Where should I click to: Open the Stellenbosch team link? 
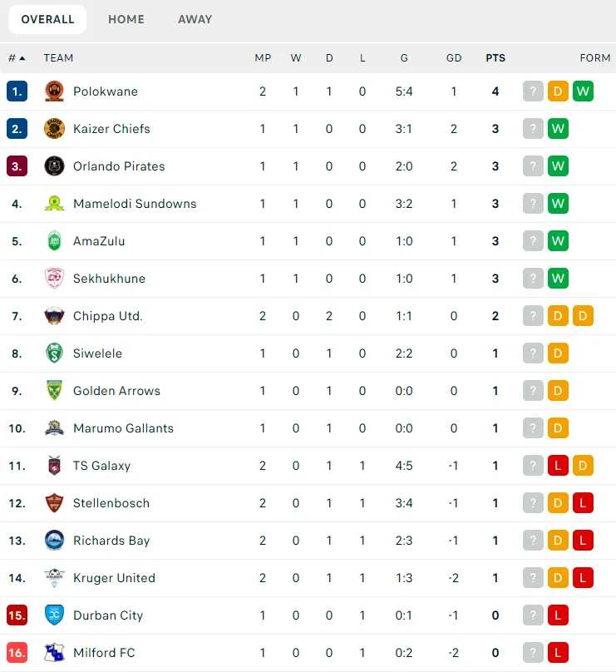111,502
